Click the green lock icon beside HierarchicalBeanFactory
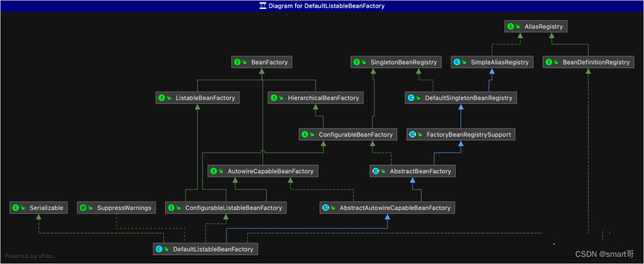 [x=281, y=98]
